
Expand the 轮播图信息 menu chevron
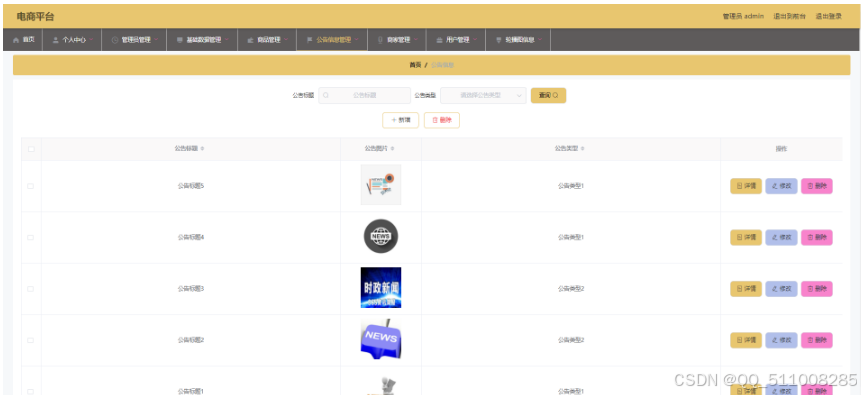[x=540, y=40]
